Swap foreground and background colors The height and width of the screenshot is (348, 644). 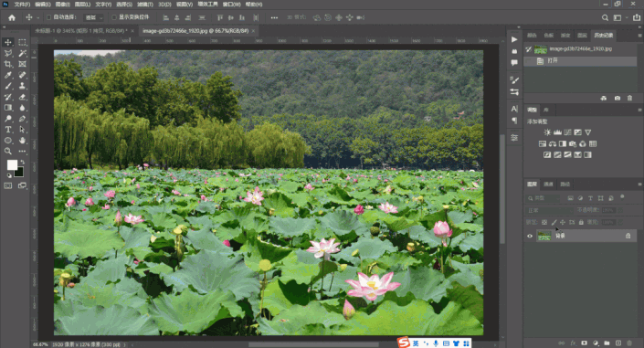tap(23, 163)
